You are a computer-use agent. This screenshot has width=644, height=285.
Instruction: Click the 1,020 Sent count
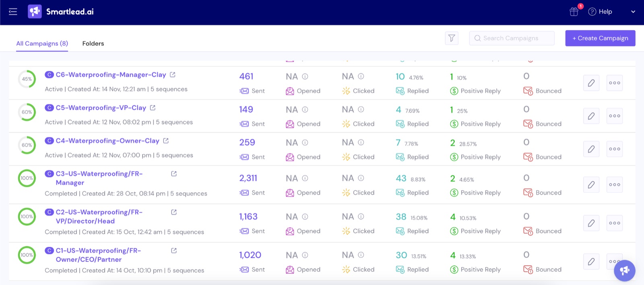[x=250, y=255]
